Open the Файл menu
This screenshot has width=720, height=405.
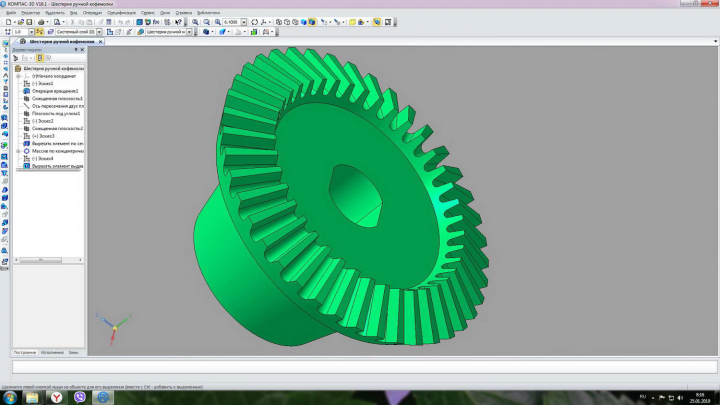pos(11,13)
